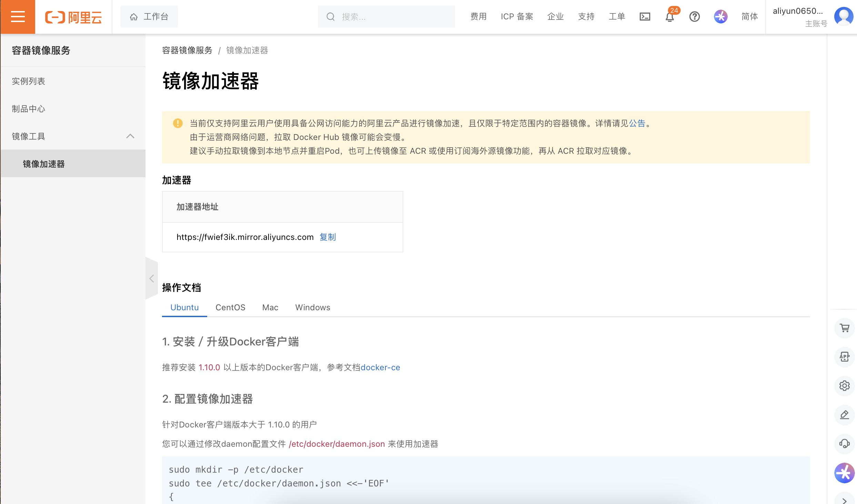
Task: Open the notifications bell
Action: pyautogui.click(x=669, y=17)
